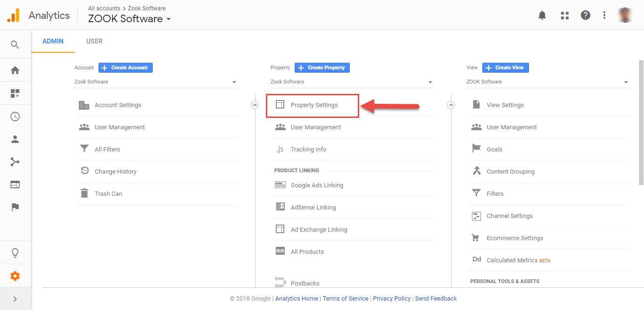Open the three-dot more options menu

[x=604, y=16]
